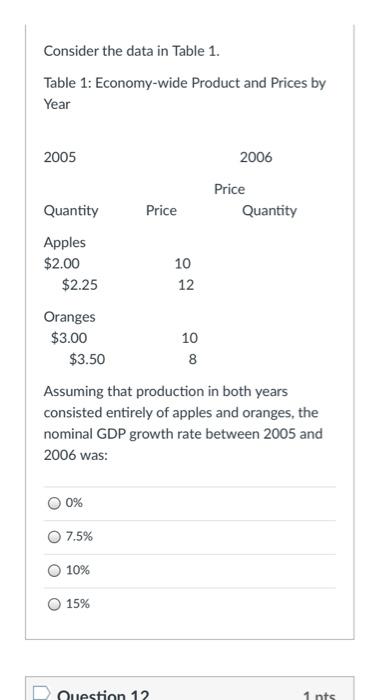380x700 pixels.
Task: Click the quantity value 12
Action: 186,285
